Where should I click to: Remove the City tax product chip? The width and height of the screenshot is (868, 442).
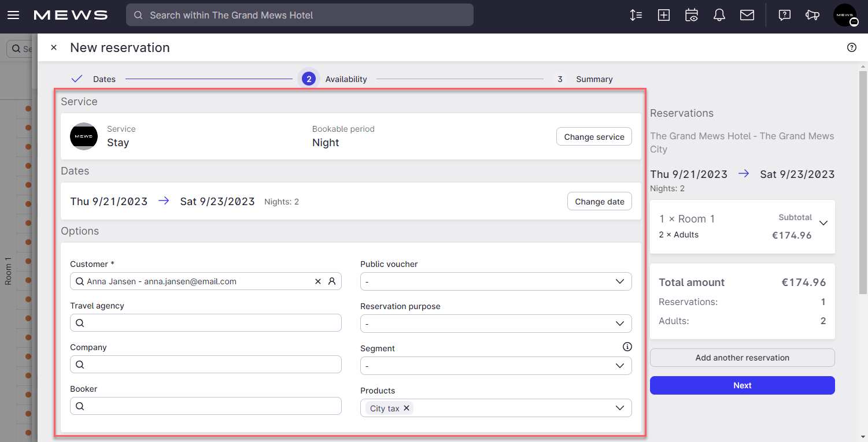coord(407,408)
